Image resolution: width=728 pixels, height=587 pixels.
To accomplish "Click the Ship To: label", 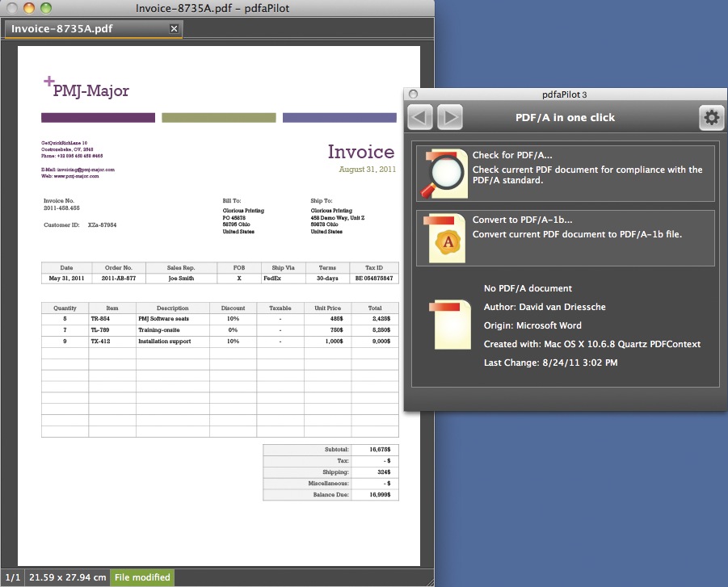I will pos(322,201).
